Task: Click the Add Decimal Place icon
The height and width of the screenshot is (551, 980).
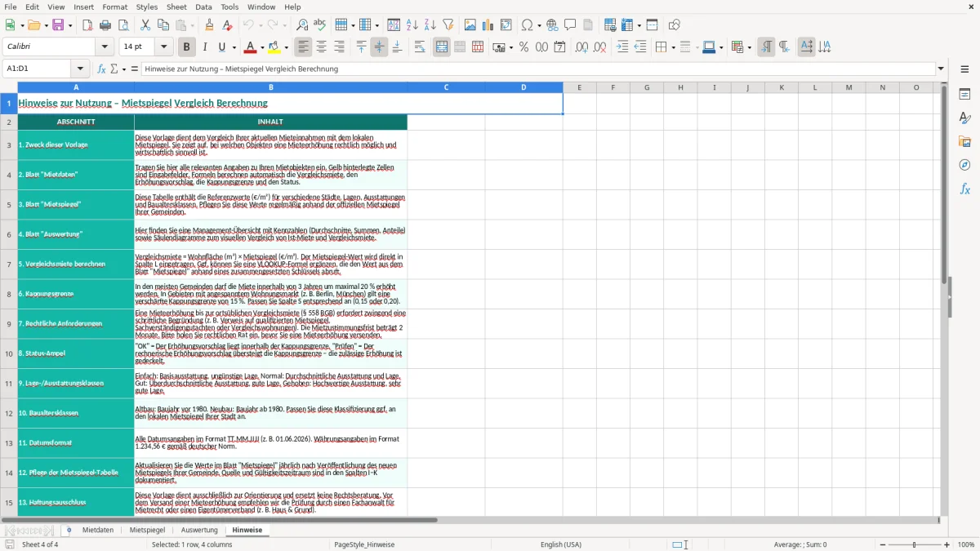Action: click(581, 47)
